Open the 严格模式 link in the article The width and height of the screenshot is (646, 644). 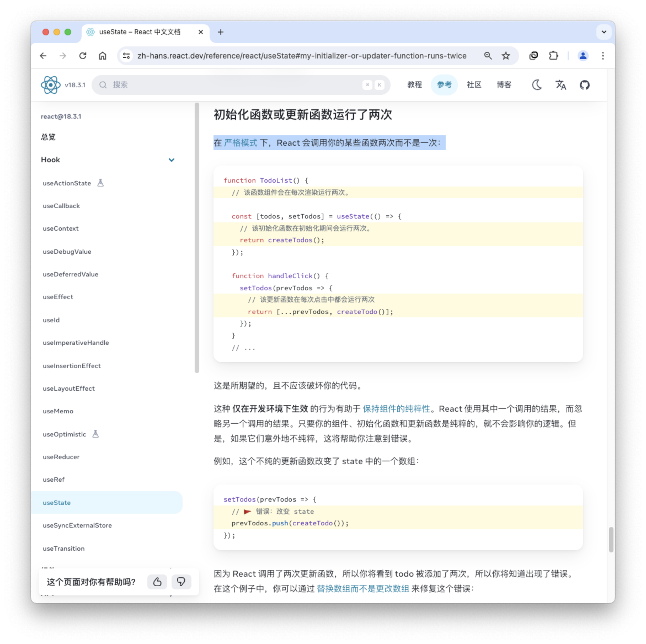[x=241, y=143]
